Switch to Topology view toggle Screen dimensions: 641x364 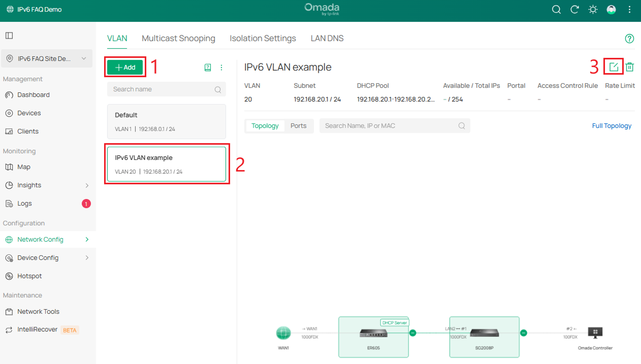(x=265, y=126)
